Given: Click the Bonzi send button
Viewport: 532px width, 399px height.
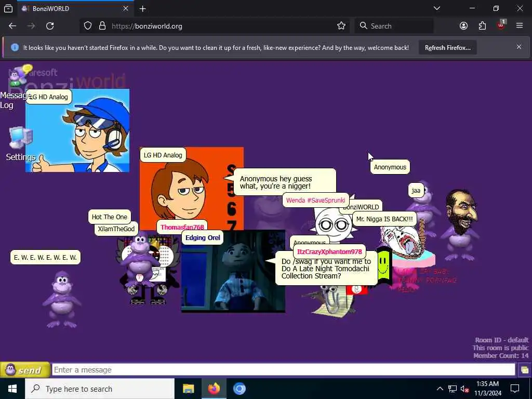Looking at the screenshot, I should click(25, 370).
